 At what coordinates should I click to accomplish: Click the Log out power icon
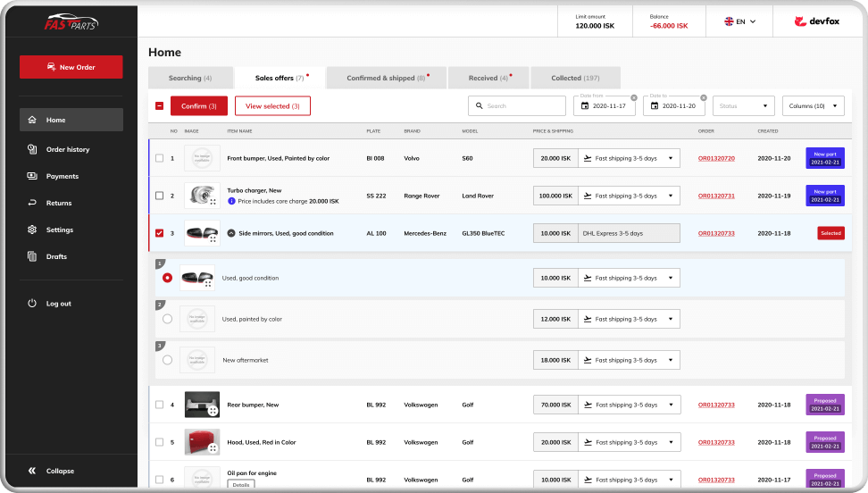click(32, 304)
